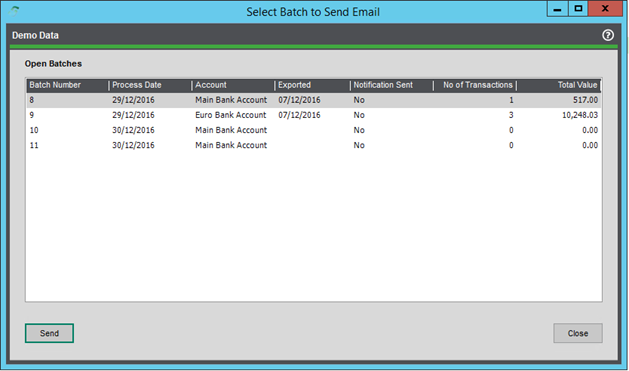Send the selected batch email

49,333
